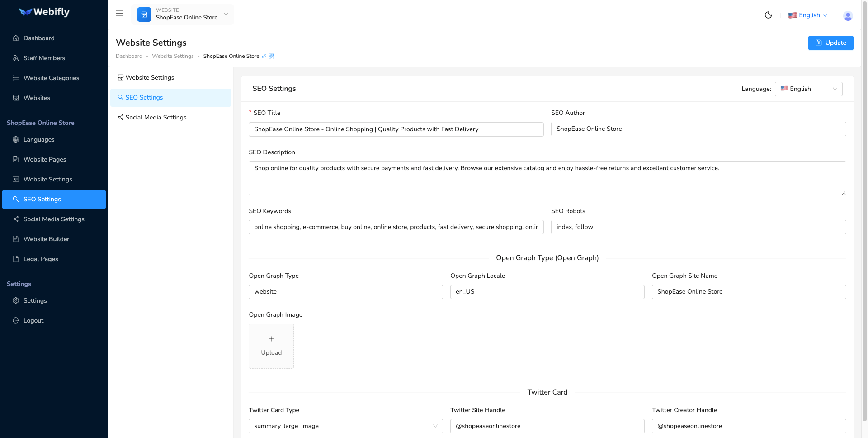Open the English language dropdown in the header
The height and width of the screenshot is (438, 868).
pyautogui.click(x=807, y=15)
